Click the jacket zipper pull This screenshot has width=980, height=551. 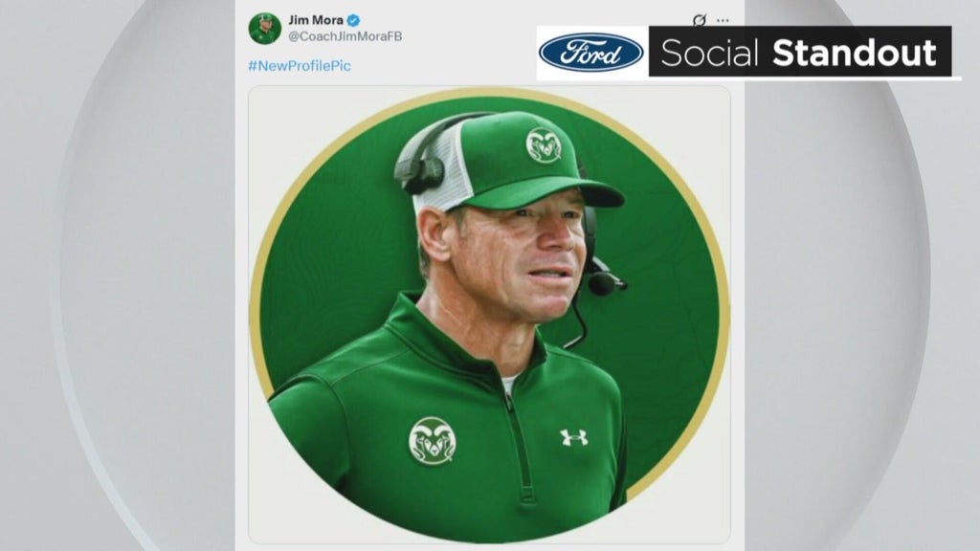509,402
